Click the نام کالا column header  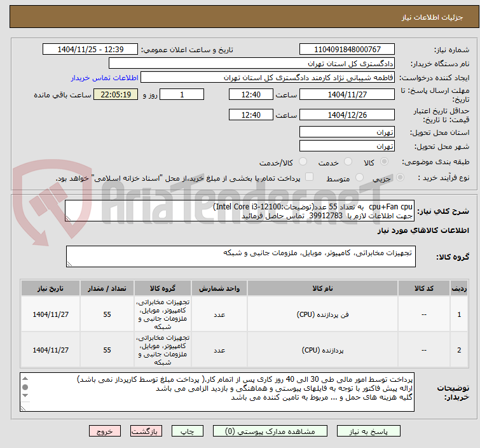pyautogui.click(x=323, y=288)
